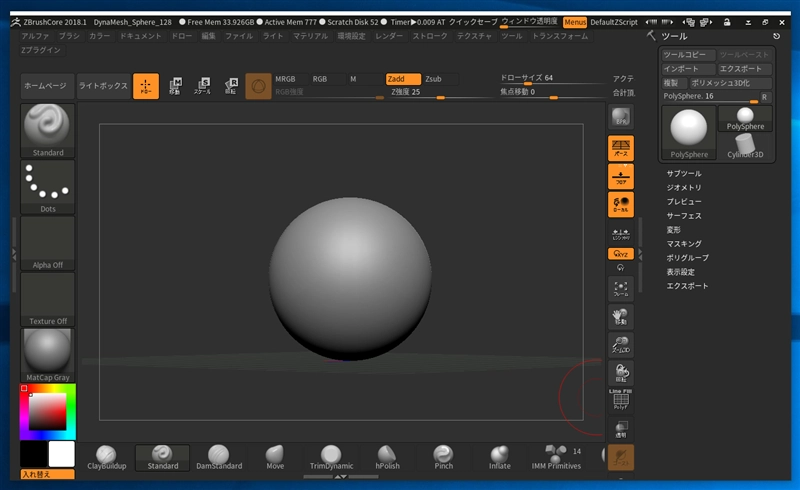800x490 pixels.
Task: Open the ストローク menu
Action: point(430,36)
